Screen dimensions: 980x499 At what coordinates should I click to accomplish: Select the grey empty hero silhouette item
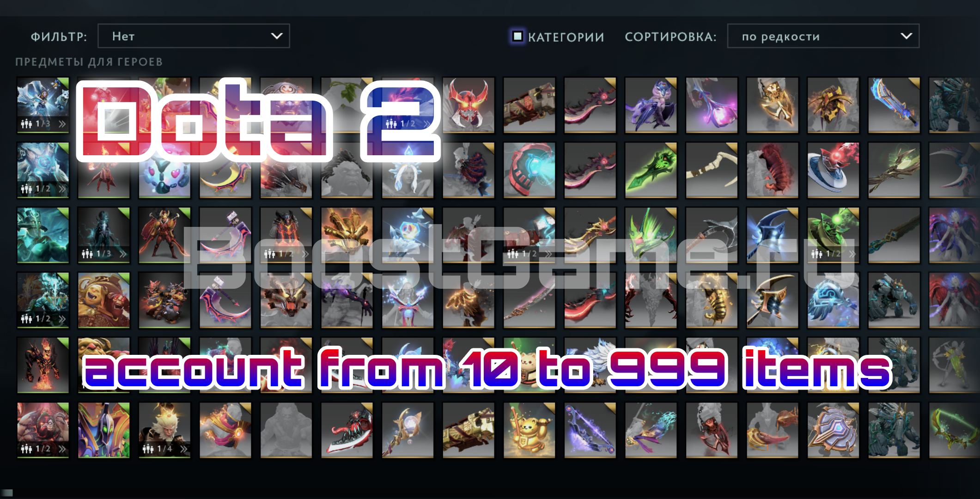(x=286, y=430)
